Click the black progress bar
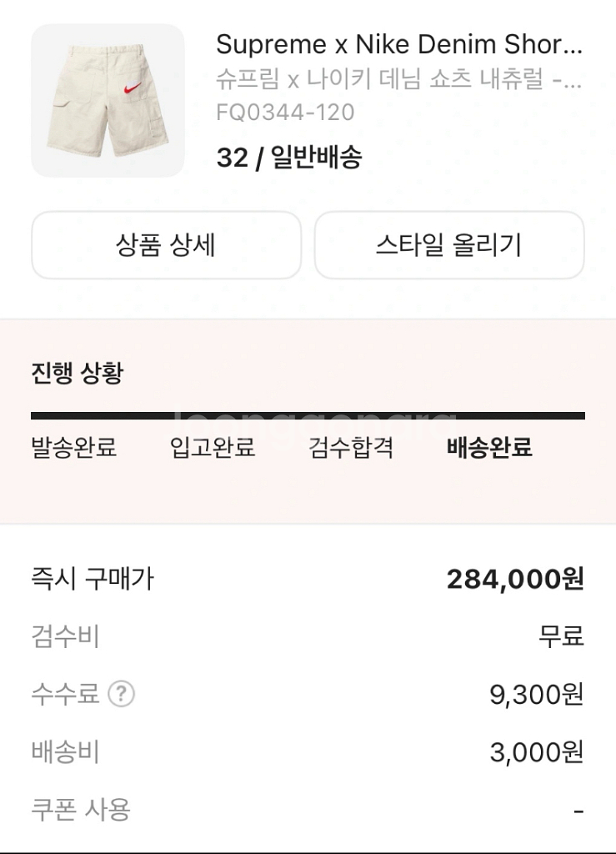616x854 pixels. pyautogui.click(x=308, y=415)
